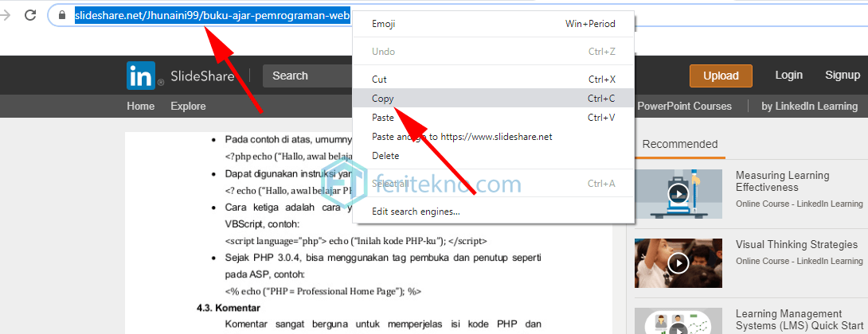Image resolution: width=868 pixels, height=334 pixels.
Task: Play Visual Thinking Strategies thumbnail
Action: 678,262
